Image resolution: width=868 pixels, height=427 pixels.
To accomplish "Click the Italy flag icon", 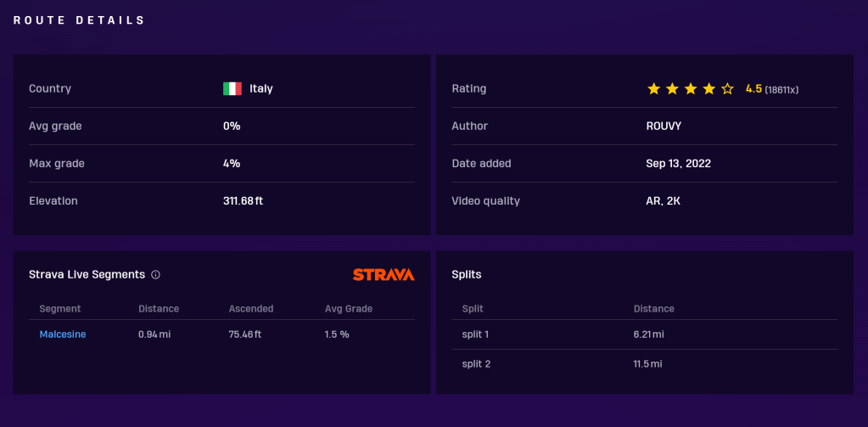I will (x=232, y=88).
